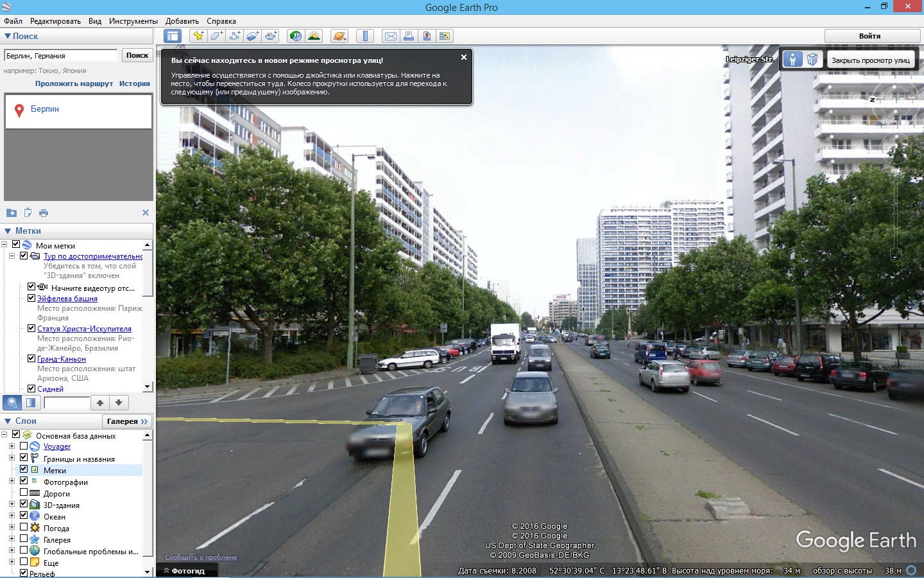Copy search results to clipboard icon

pyautogui.click(x=28, y=213)
